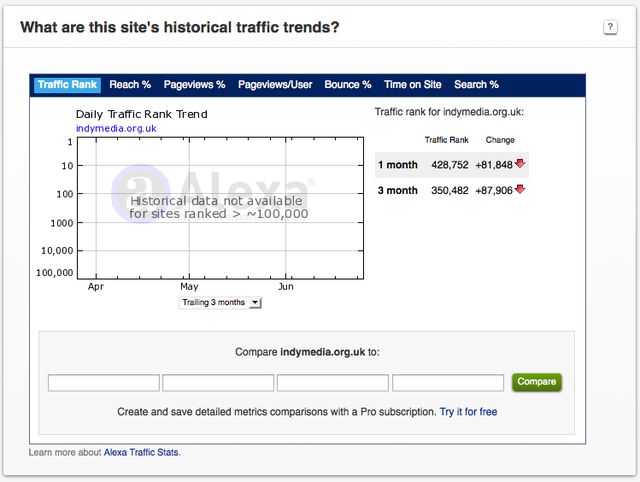Switch to the Reach % tab
This screenshot has height=482, width=640.
130,85
